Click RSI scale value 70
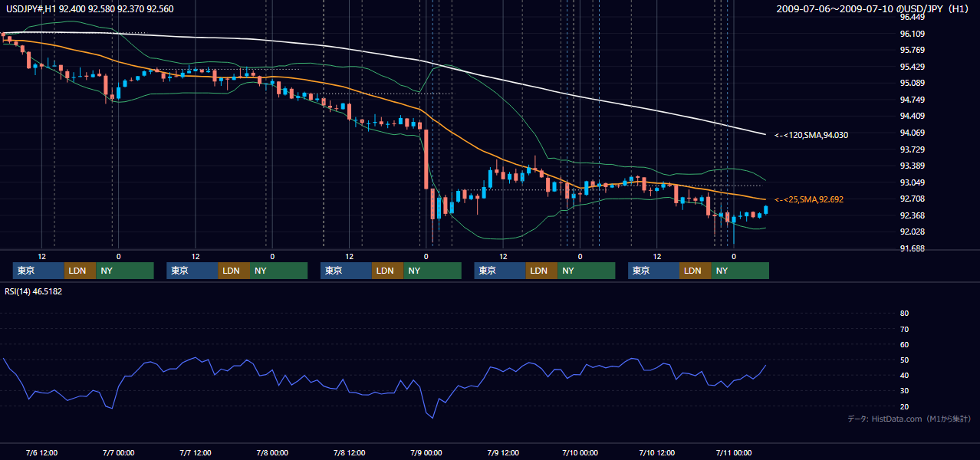This screenshot has width=980, height=460. coord(904,329)
